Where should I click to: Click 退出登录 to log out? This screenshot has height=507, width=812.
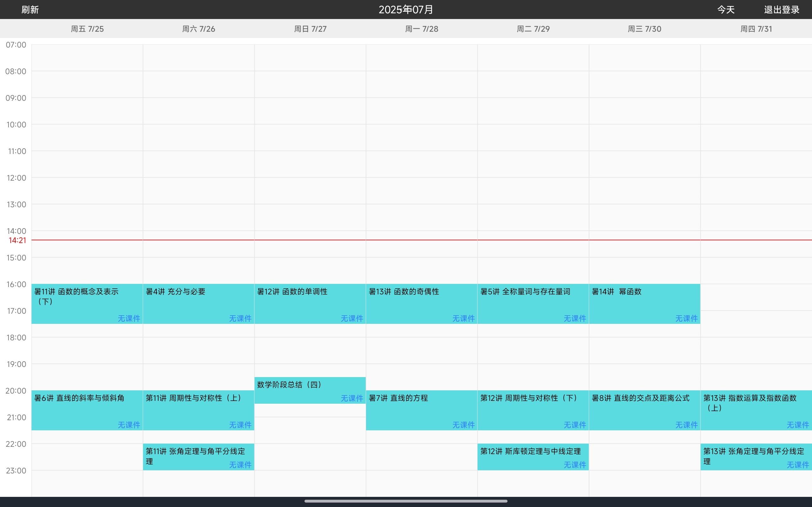point(782,10)
